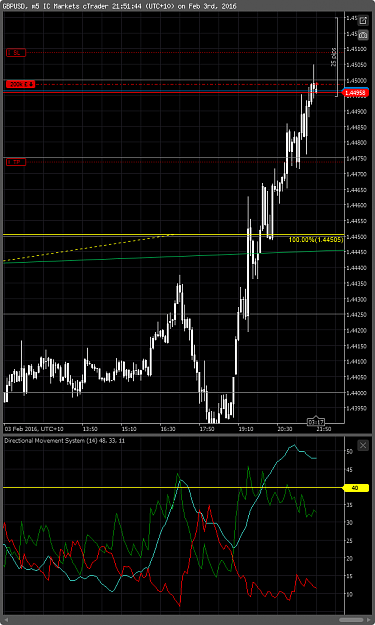
Task: Click the 1.44000 price axis label
Action: pos(356,393)
